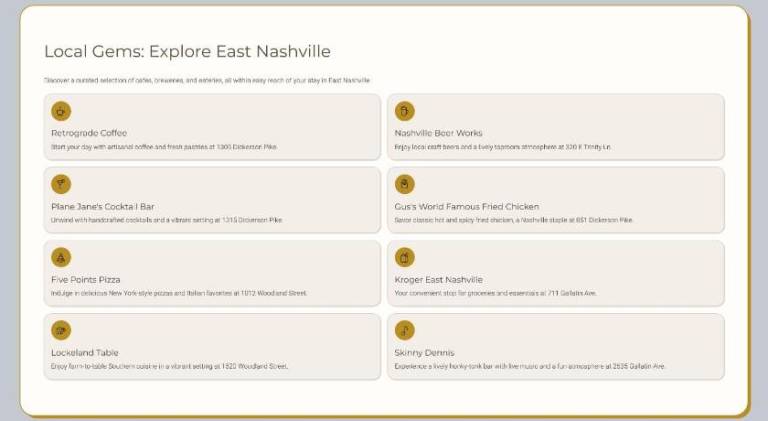Image resolution: width=768 pixels, height=421 pixels.
Task: Click the Retrograde Coffee description about artisanal coffee
Action: (x=164, y=147)
